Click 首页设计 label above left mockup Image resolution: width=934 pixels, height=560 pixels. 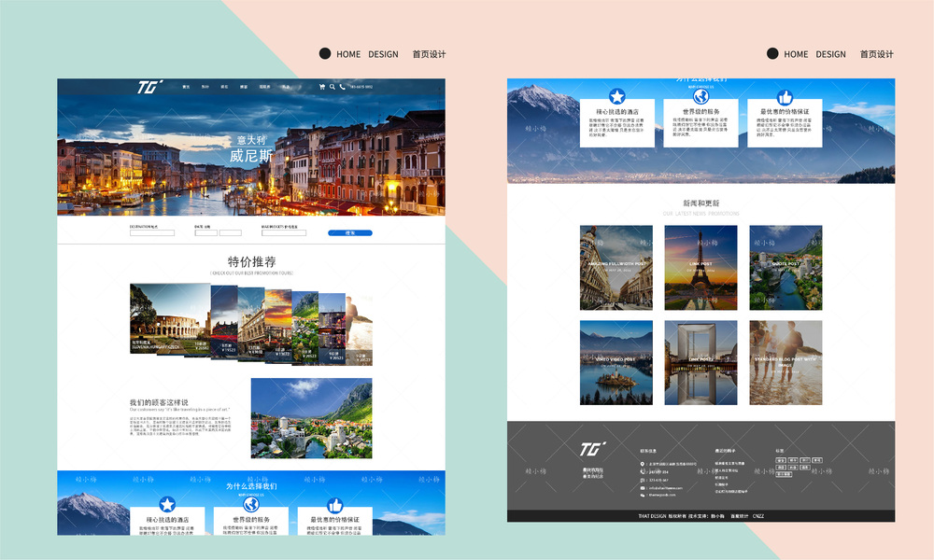click(429, 54)
